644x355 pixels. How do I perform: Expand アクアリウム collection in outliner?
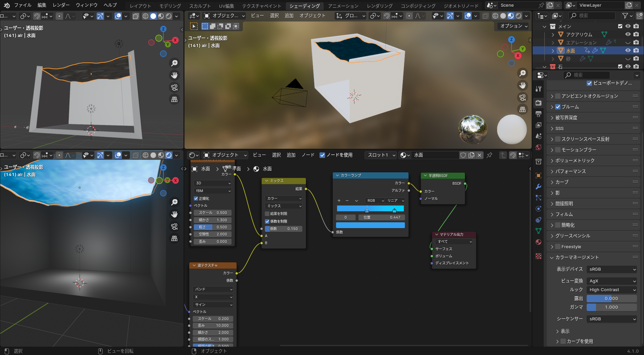(x=553, y=34)
